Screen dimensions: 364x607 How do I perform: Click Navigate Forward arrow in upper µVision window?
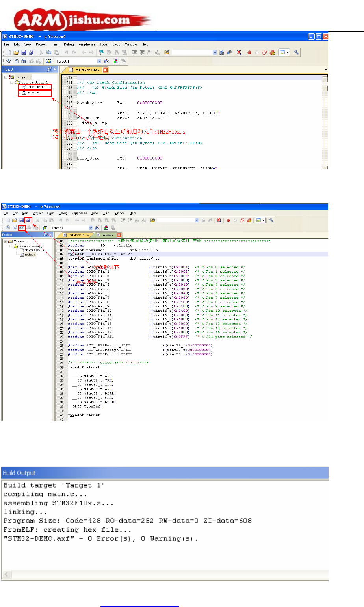(x=91, y=52)
